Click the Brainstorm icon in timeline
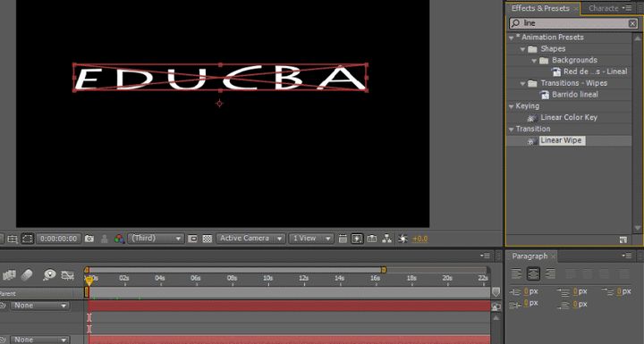 (x=49, y=274)
